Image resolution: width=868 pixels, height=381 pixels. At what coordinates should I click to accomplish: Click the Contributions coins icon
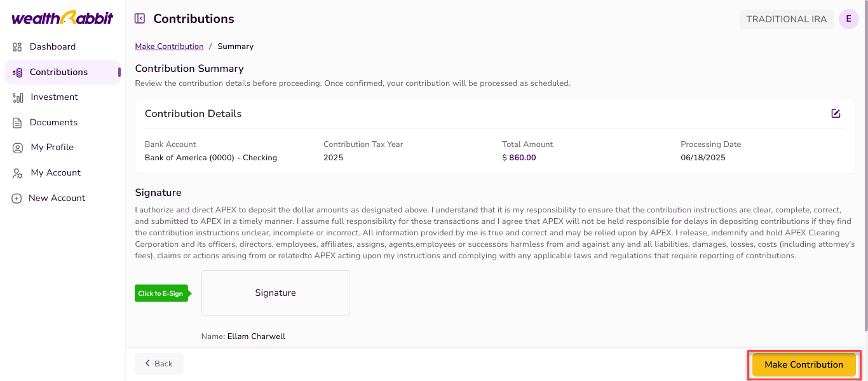click(17, 73)
